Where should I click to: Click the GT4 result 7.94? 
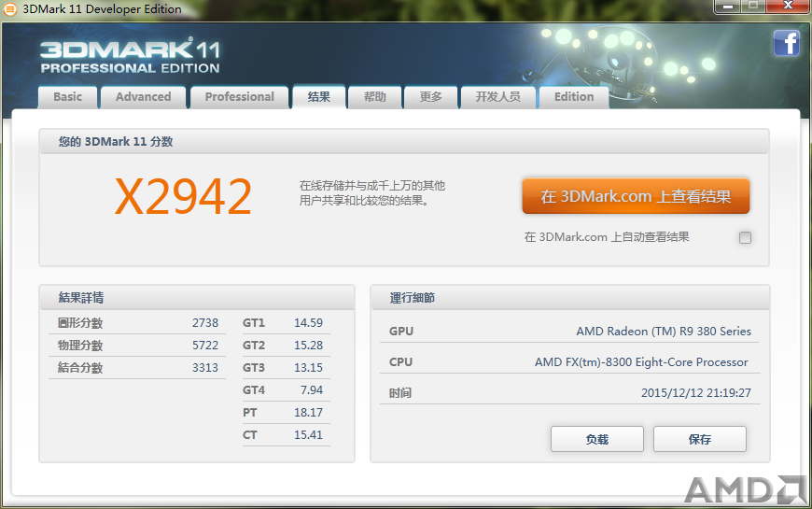(311, 389)
